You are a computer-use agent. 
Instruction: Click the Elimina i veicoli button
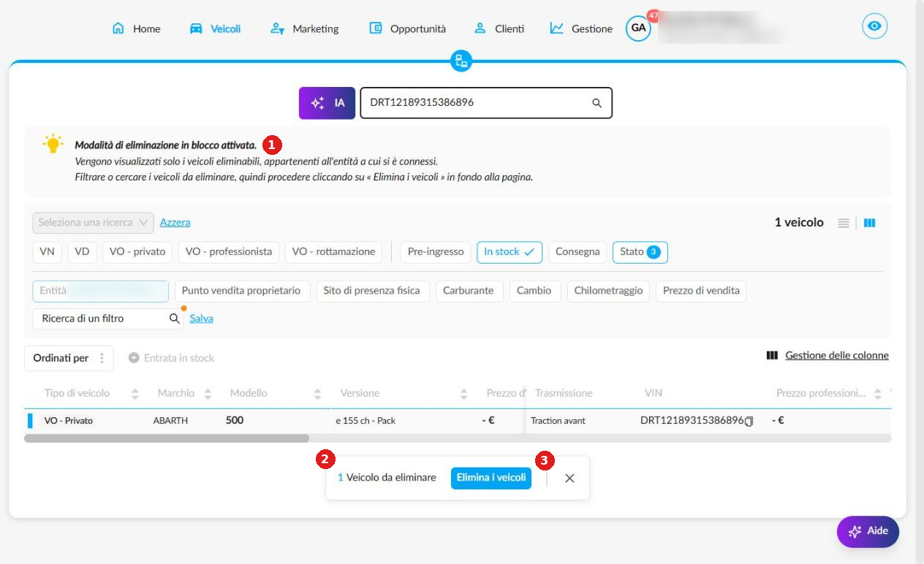[x=491, y=478]
